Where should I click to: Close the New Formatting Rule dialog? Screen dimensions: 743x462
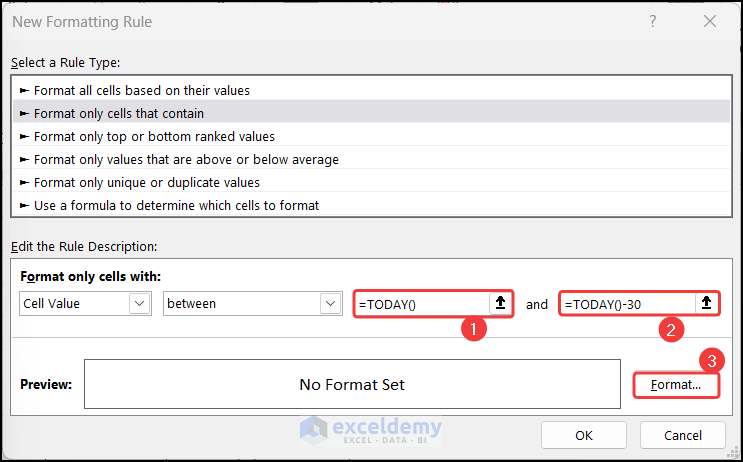[709, 21]
